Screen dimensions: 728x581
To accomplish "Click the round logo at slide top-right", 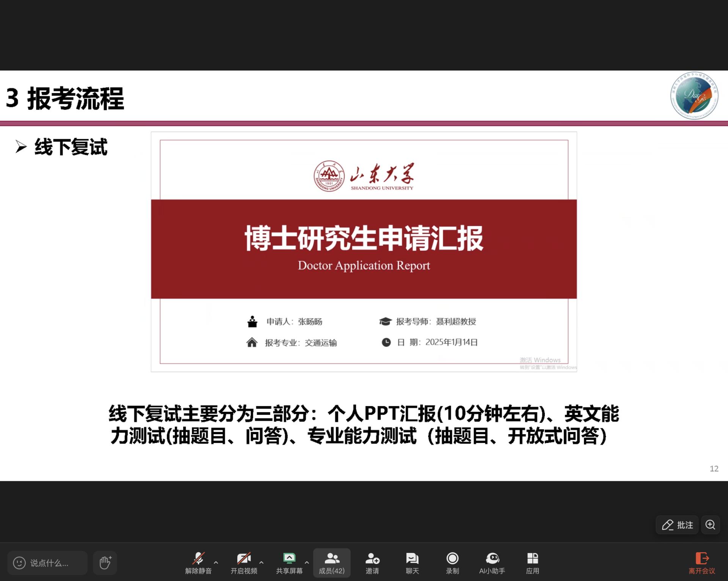I will tap(694, 95).
